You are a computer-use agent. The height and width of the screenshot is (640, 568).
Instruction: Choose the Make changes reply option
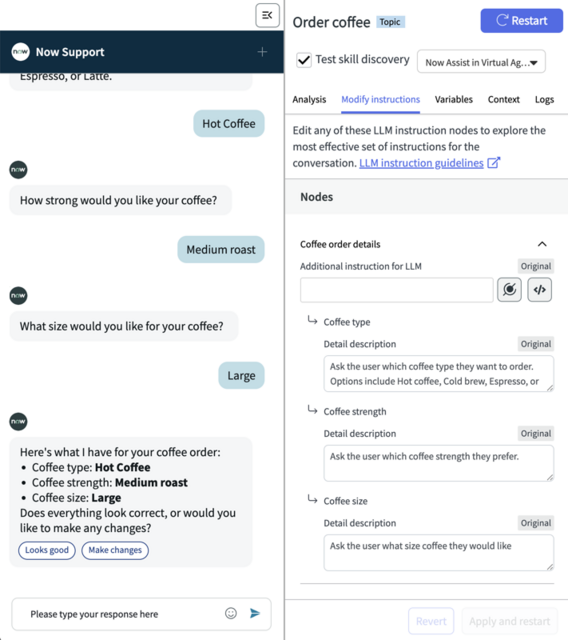tap(115, 550)
